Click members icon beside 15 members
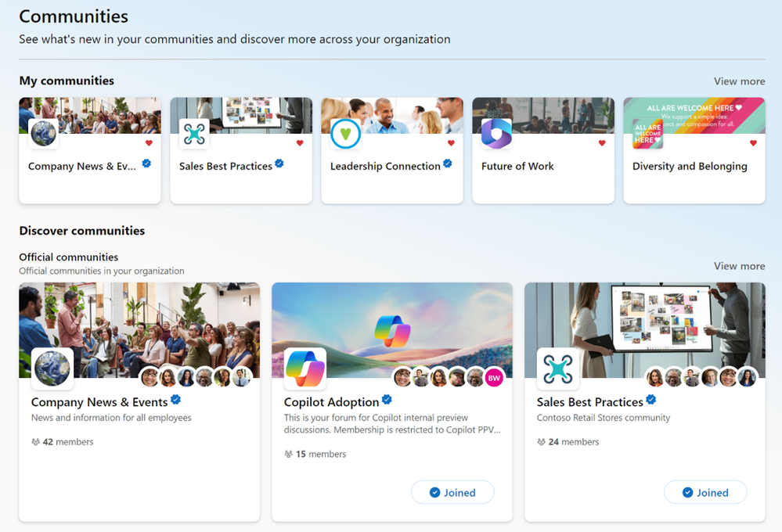The image size is (782, 532). (288, 455)
